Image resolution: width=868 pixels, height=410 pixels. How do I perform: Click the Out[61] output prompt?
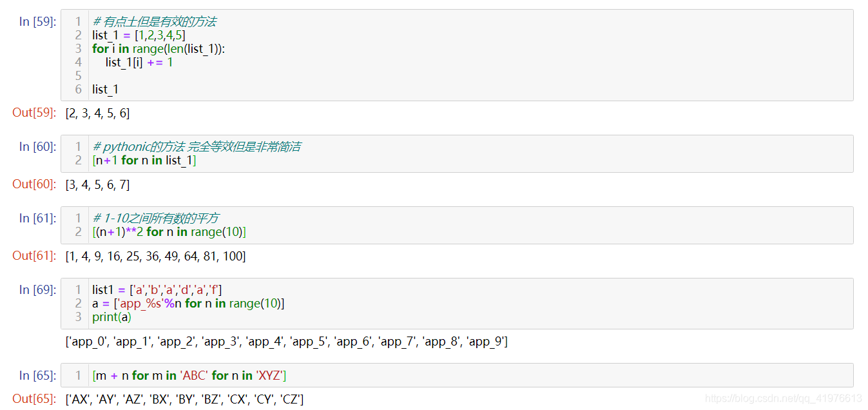click(x=34, y=256)
